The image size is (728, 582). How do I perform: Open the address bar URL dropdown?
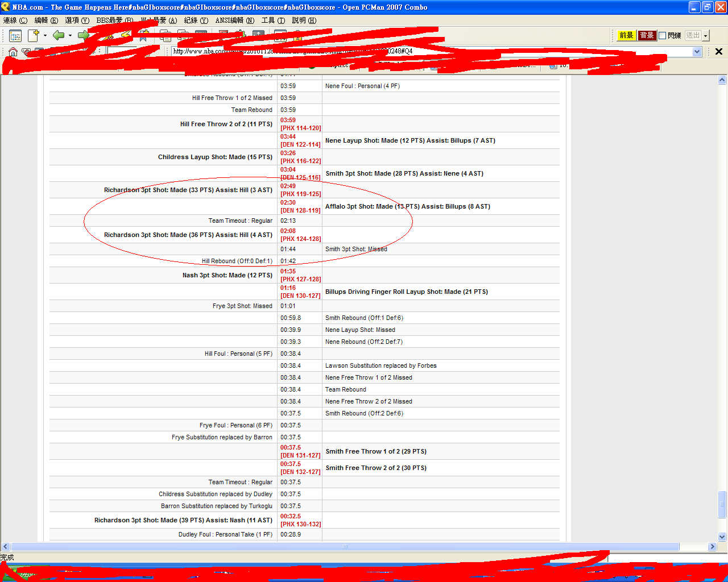697,52
